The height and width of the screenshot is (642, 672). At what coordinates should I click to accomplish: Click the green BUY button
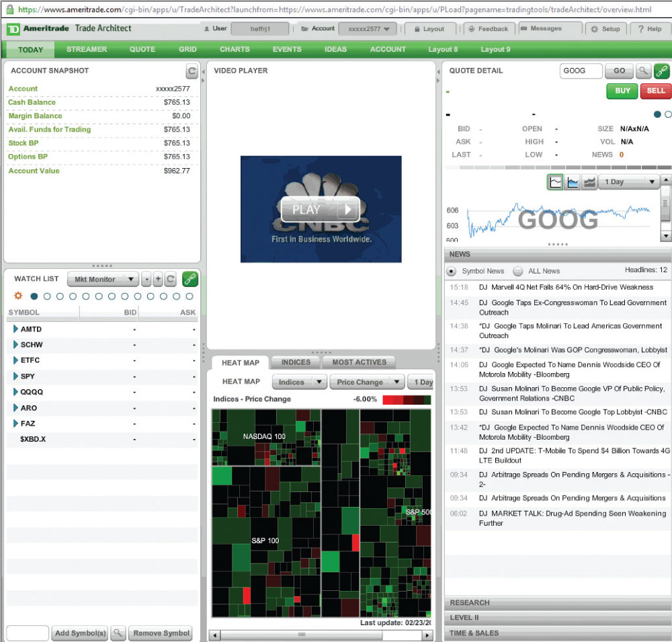pyautogui.click(x=622, y=91)
